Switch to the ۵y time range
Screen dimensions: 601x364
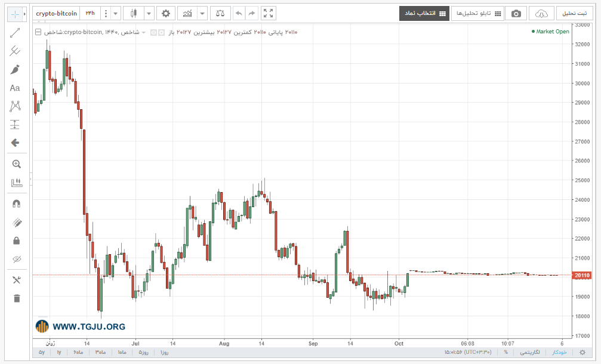click(x=41, y=352)
